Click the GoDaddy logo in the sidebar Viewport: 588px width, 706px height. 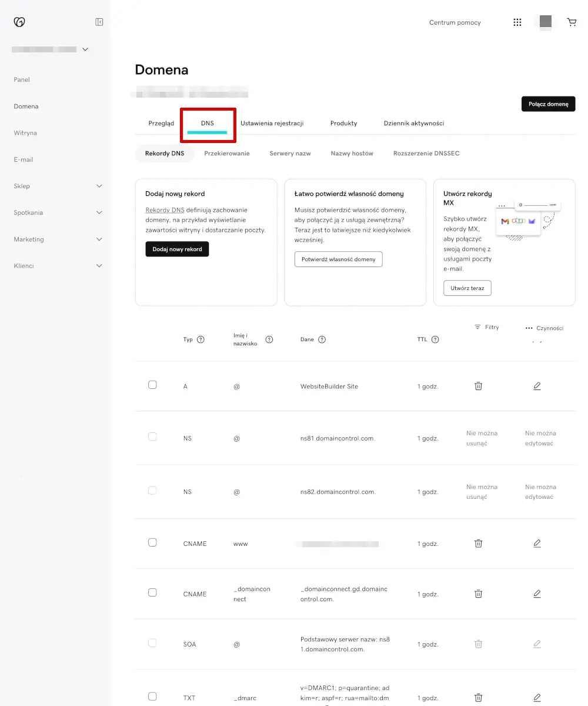pyautogui.click(x=19, y=22)
